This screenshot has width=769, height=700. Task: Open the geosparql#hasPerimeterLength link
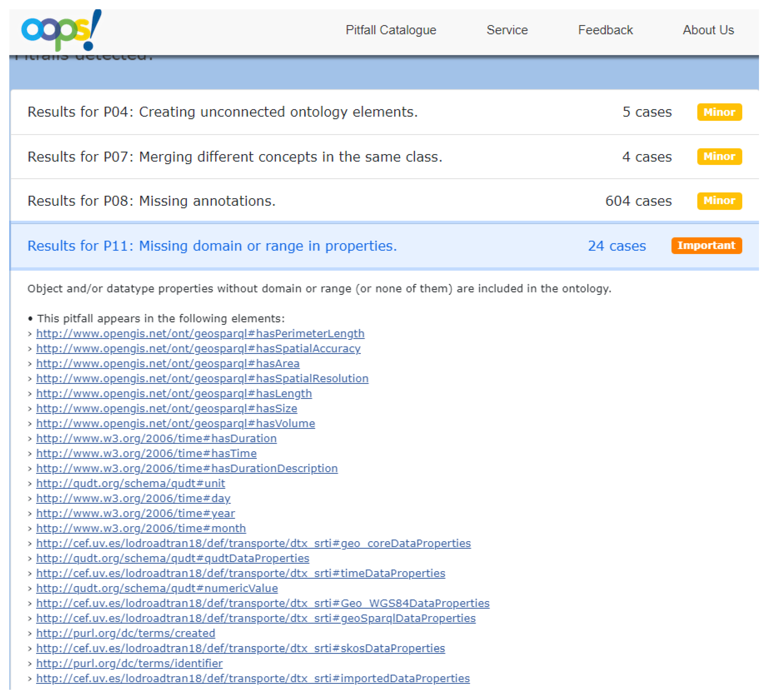(200, 334)
